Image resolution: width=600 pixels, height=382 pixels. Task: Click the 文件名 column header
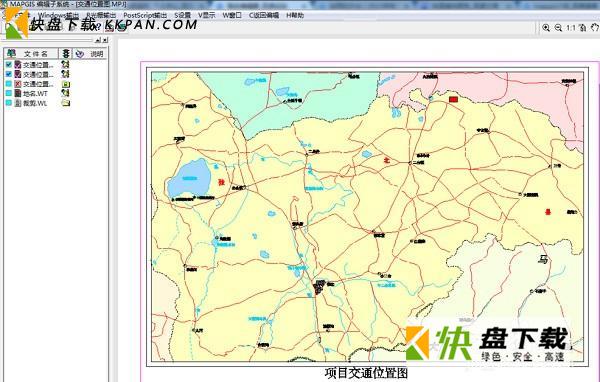pyautogui.click(x=36, y=54)
